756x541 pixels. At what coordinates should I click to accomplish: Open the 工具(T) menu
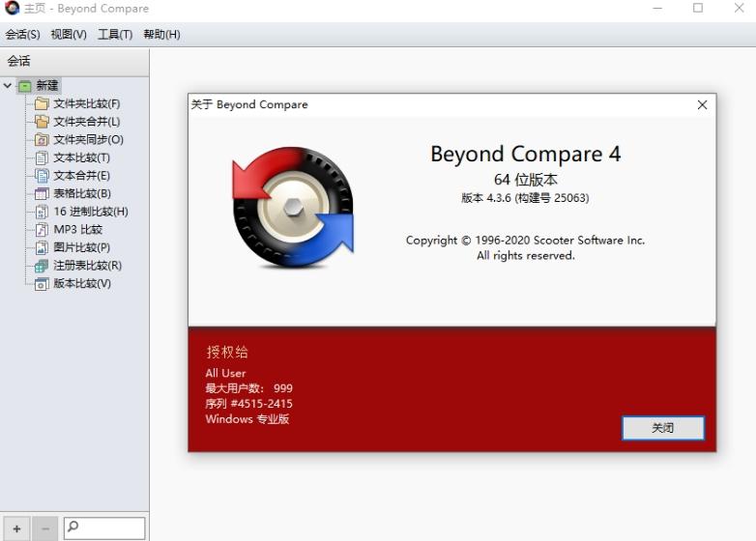pos(115,34)
